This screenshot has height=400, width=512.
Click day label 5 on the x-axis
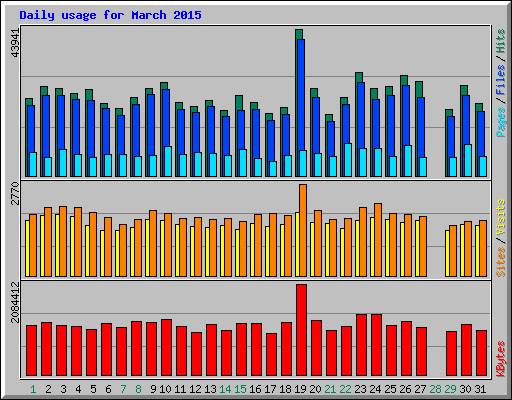coord(93,389)
